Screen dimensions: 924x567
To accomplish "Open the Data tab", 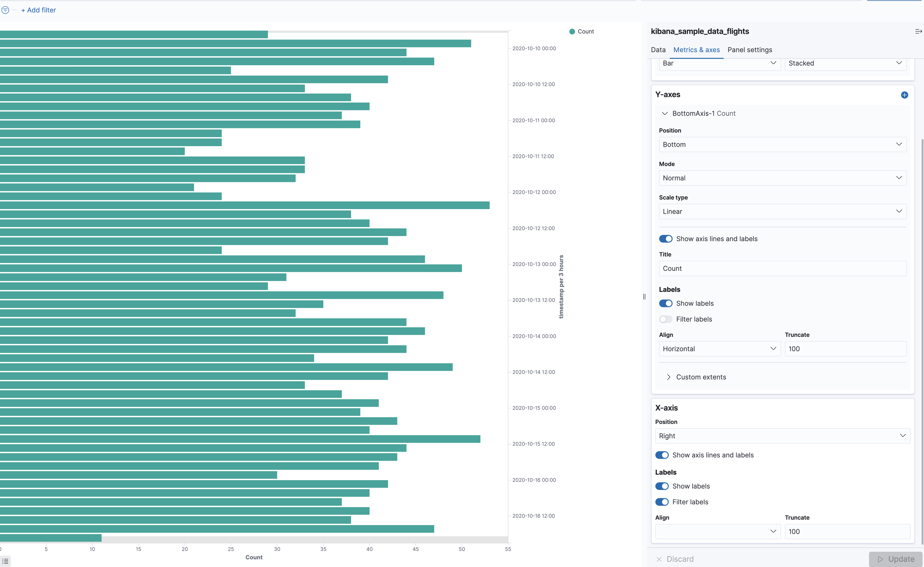I will pos(658,50).
